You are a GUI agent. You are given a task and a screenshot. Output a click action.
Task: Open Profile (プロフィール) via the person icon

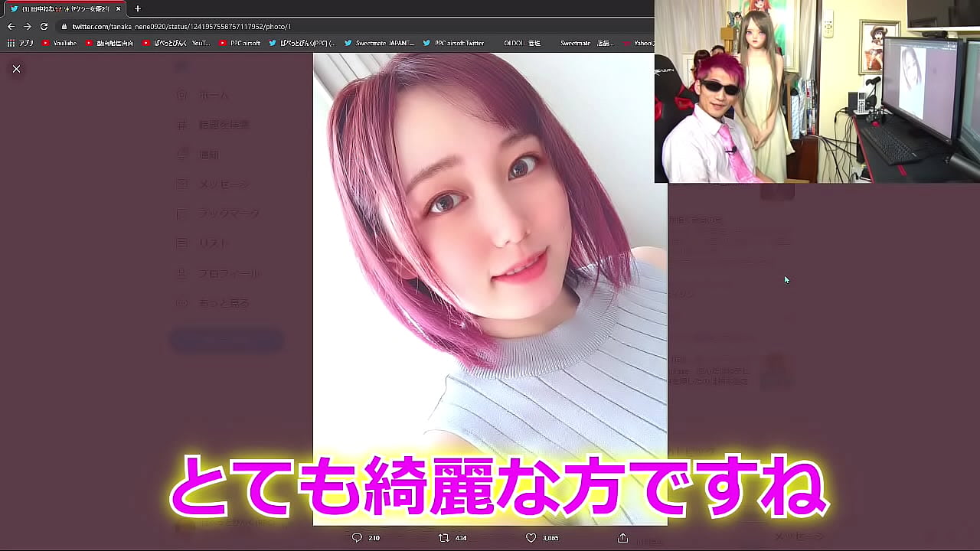pyautogui.click(x=181, y=272)
